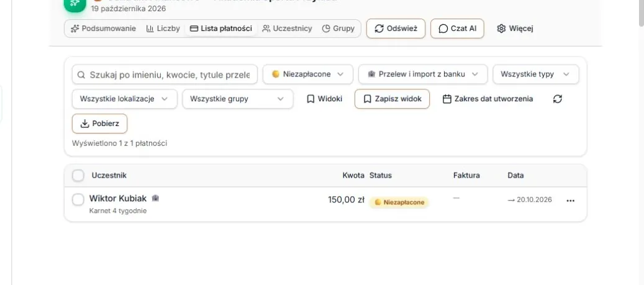Image resolution: width=644 pixels, height=285 pixels.
Task: Expand the Wszystkie grupy dropdown
Action: point(238,99)
